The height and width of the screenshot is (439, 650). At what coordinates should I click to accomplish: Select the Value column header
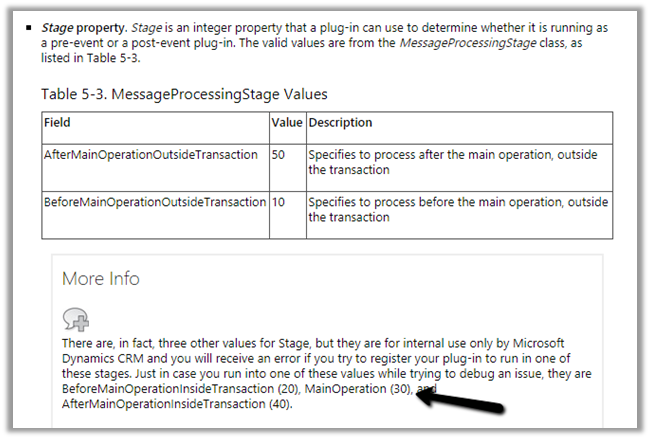pyautogui.click(x=287, y=123)
